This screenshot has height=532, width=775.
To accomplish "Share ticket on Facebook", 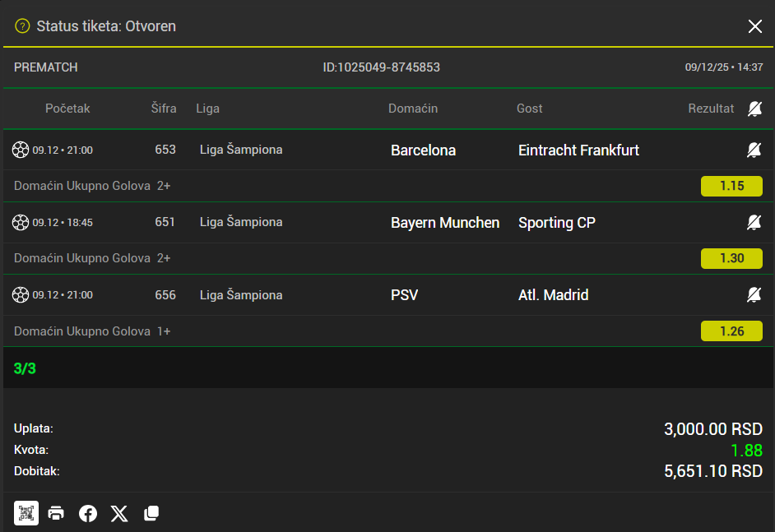I will tap(88, 513).
